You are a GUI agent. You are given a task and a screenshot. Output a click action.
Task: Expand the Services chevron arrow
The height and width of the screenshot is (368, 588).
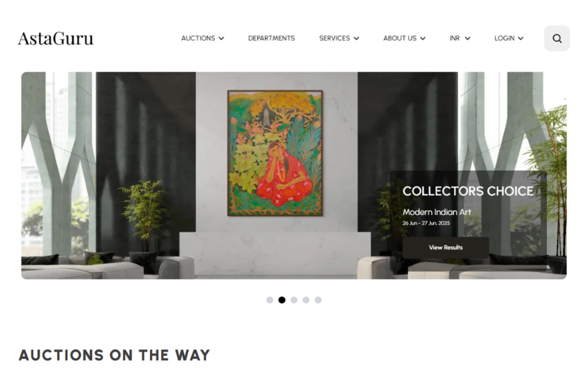coord(356,38)
